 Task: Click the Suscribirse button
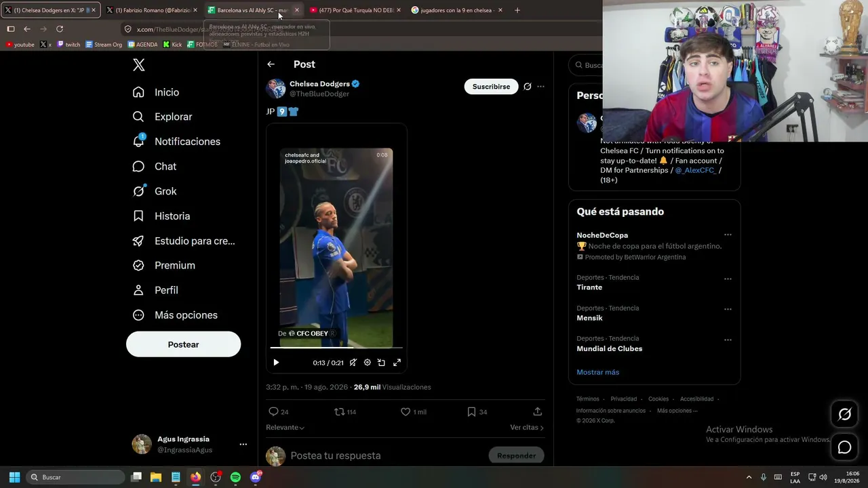coord(491,87)
